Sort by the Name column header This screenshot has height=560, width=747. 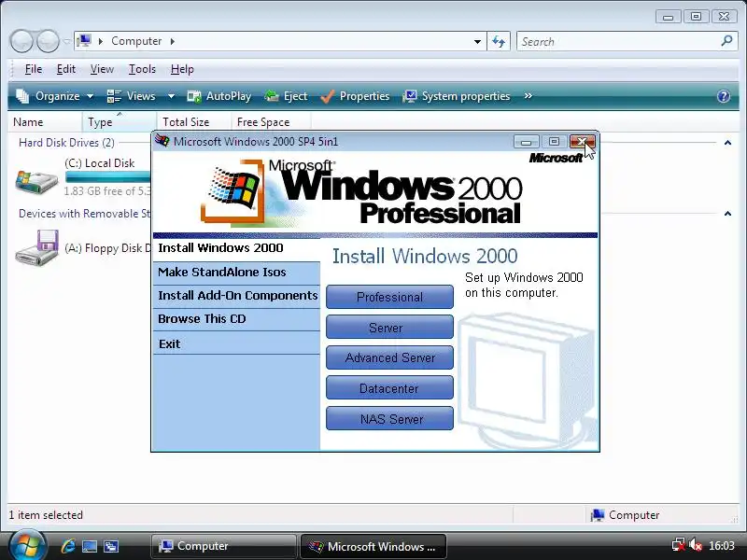coord(45,122)
